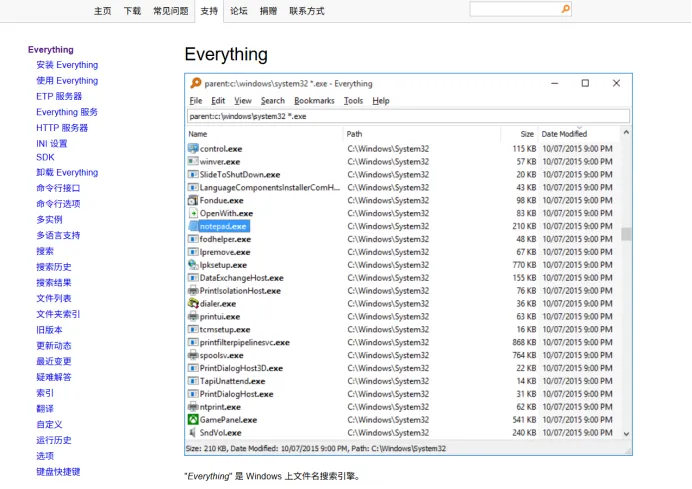Click the tcmsetup.exe file icon

coord(193,329)
